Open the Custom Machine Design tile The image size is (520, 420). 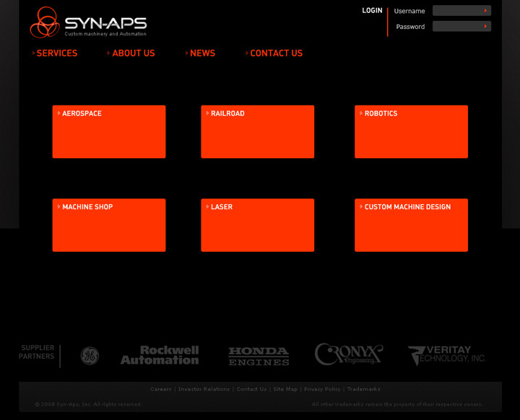click(411, 225)
